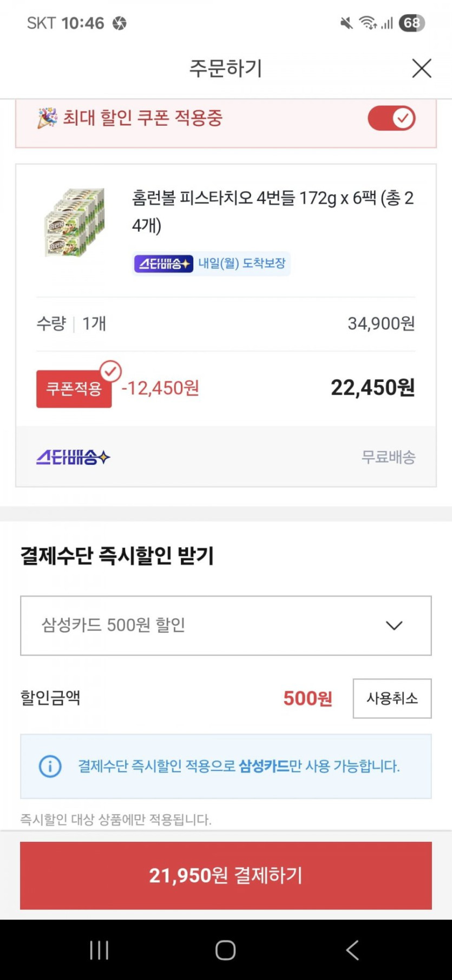Open the Home Run Ball product thumbnail
Image resolution: width=452 pixels, height=980 pixels.
pyautogui.click(x=74, y=222)
